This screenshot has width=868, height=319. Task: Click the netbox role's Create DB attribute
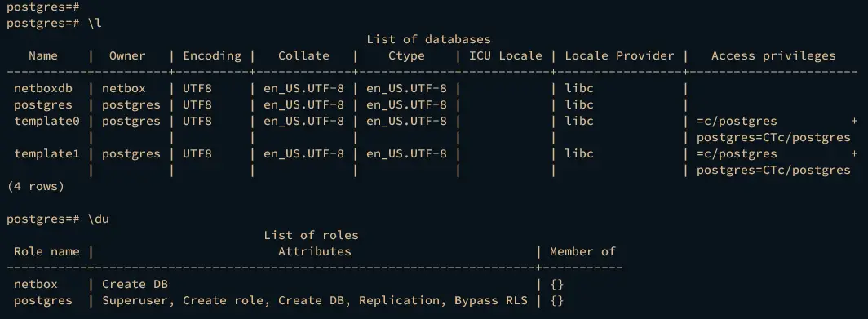pyautogui.click(x=135, y=284)
